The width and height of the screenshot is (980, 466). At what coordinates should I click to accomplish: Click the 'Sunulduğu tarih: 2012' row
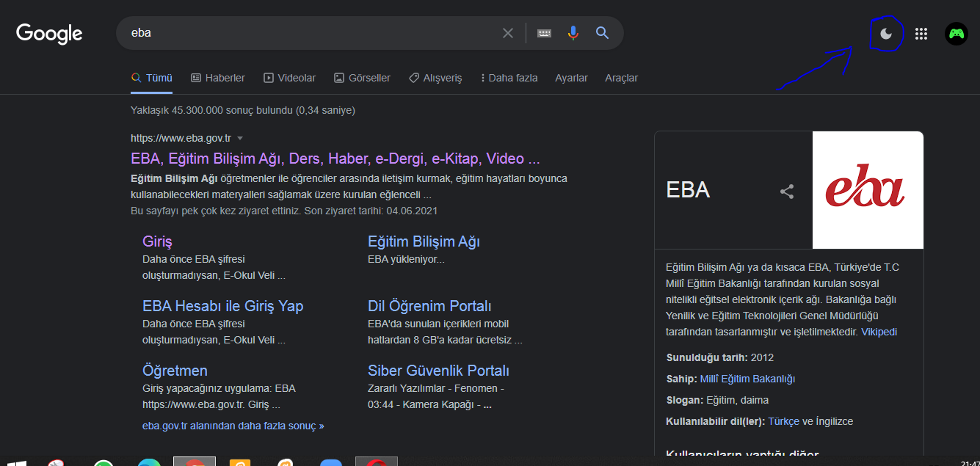[x=719, y=357]
